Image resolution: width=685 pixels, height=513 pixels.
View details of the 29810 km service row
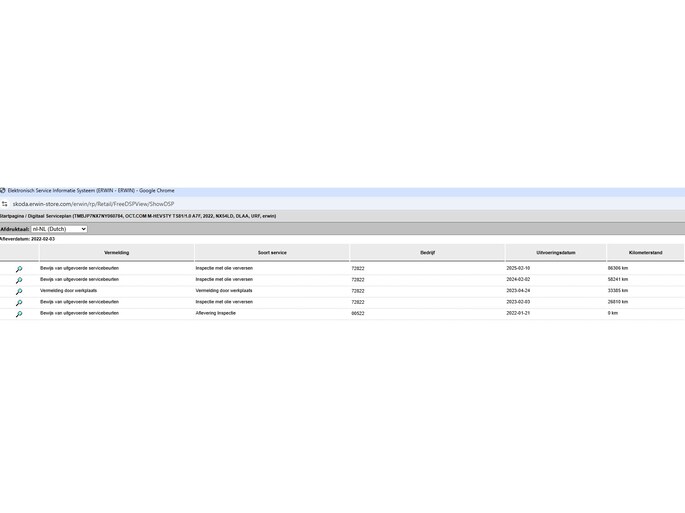tap(18, 302)
